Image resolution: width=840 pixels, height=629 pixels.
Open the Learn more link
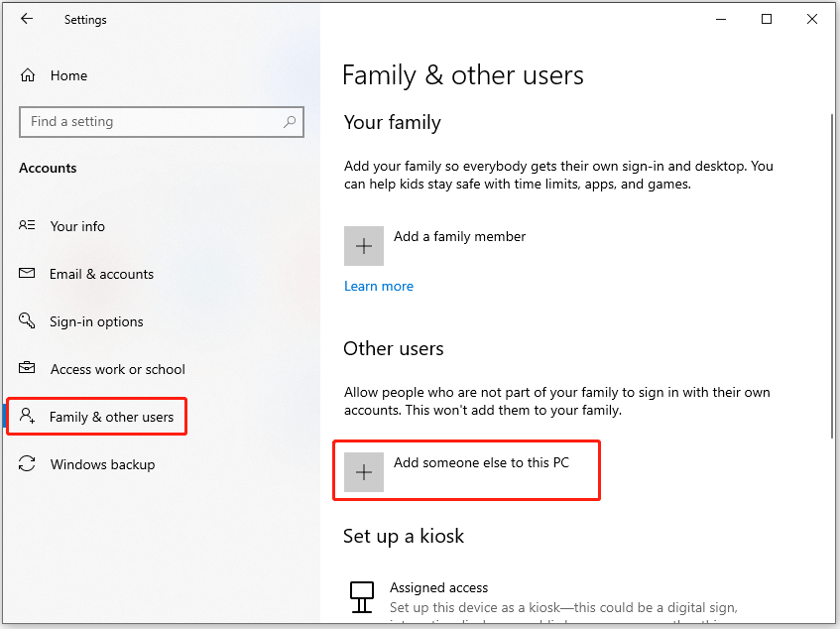point(379,286)
